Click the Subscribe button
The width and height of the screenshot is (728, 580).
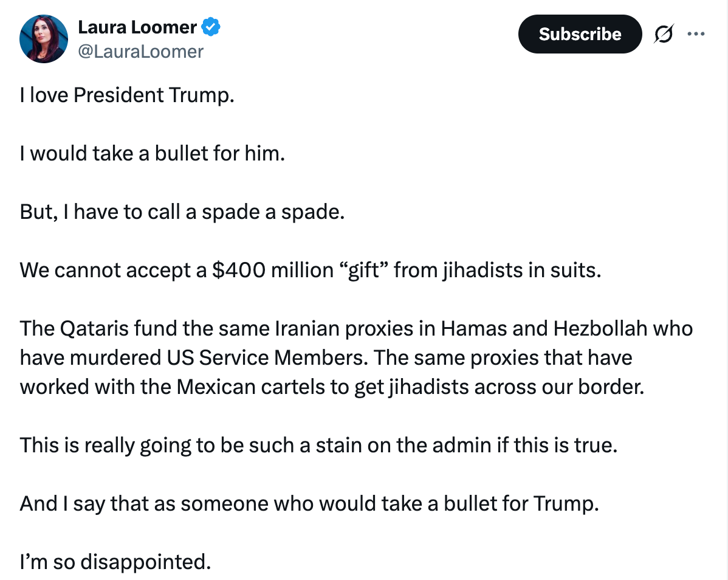579,34
